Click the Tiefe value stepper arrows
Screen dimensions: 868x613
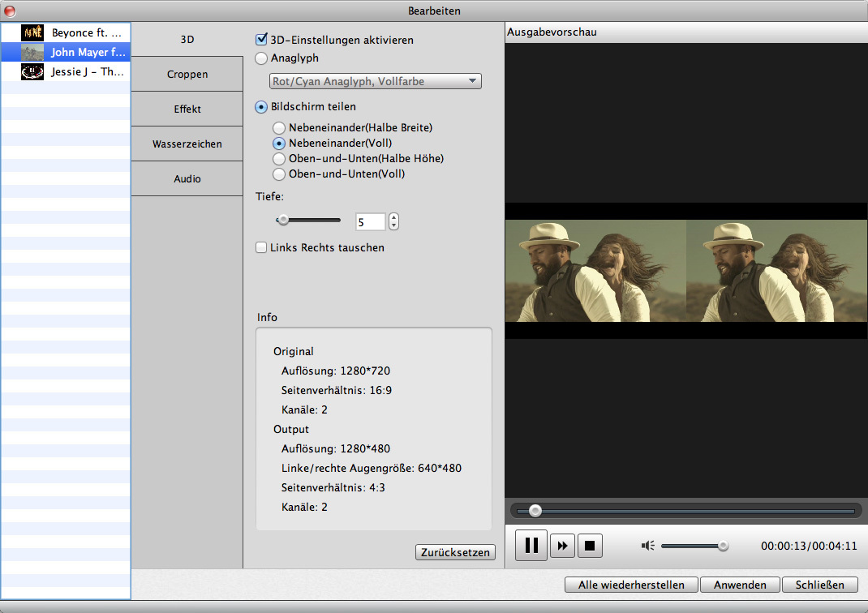(393, 221)
